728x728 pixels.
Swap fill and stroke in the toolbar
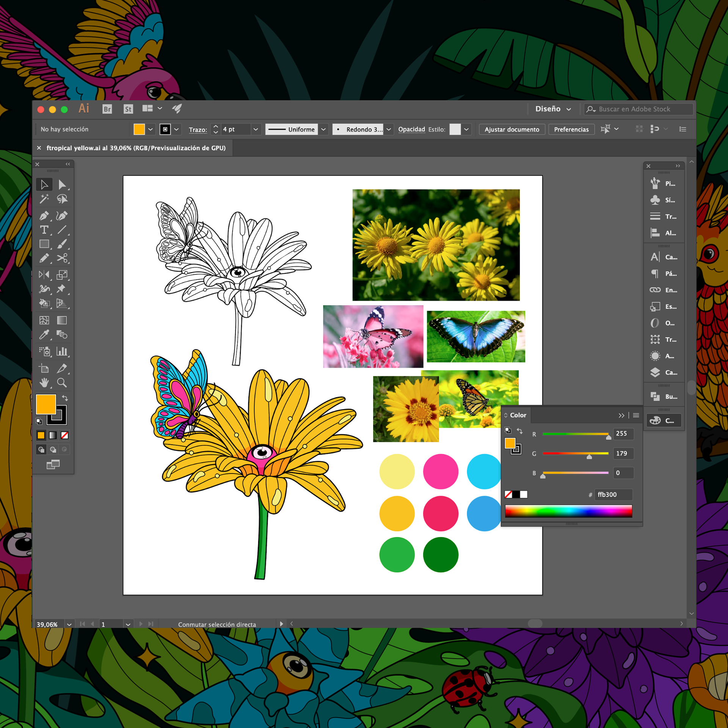pyautogui.click(x=65, y=398)
